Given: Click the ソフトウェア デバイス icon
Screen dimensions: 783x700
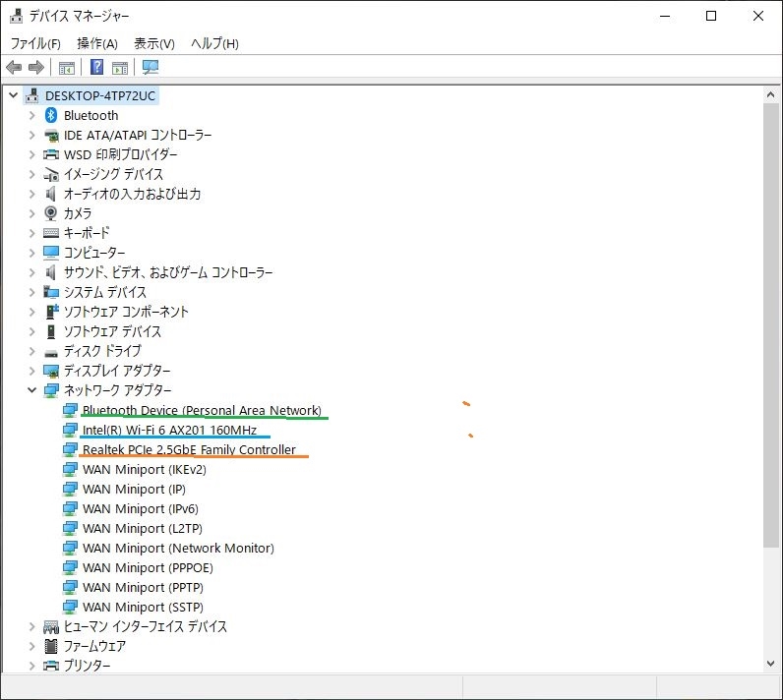Looking at the screenshot, I should (50, 331).
